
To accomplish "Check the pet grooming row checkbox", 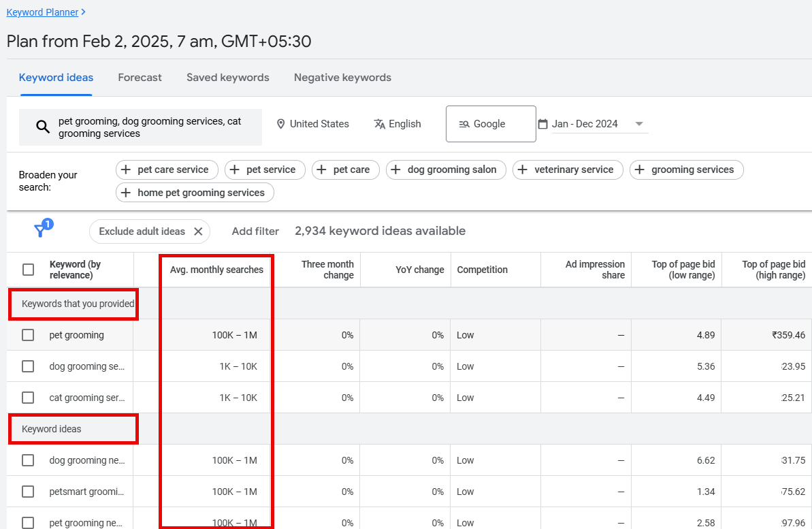I will pos(28,335).
